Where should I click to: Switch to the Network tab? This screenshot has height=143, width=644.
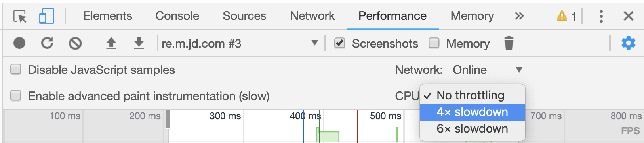tap(312, 16)
